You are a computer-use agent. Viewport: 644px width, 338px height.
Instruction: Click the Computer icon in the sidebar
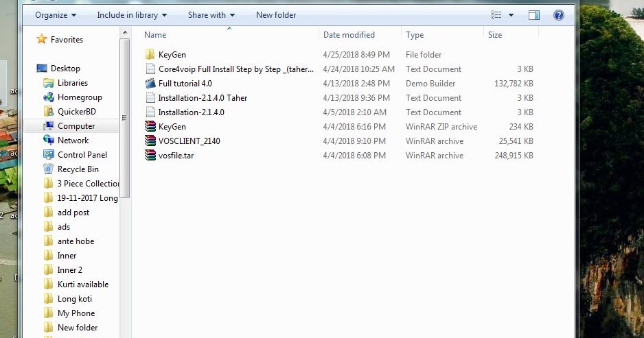[49, 126]
